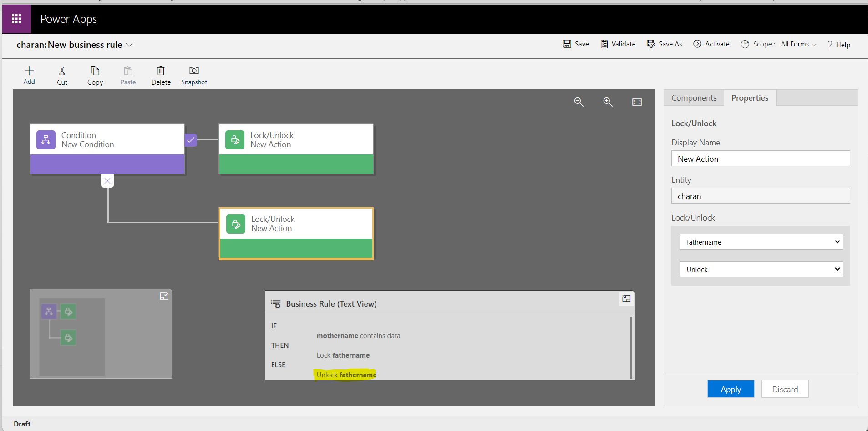The height and width of the screenshot is (431, 868).
Task: Take a Snapshot of the canvas
Action: pos(194,75)
